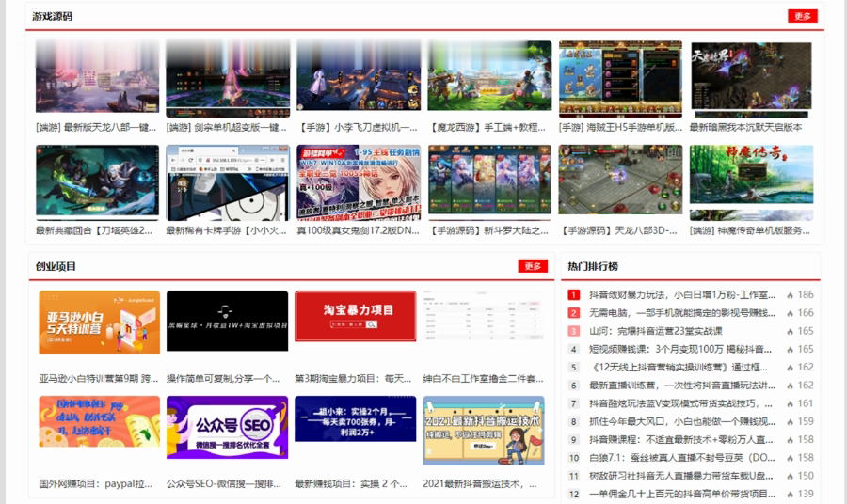Open ranking item 7 抖音酷炫玩法蓝V变现
The image size is (847, 504).
680,403
